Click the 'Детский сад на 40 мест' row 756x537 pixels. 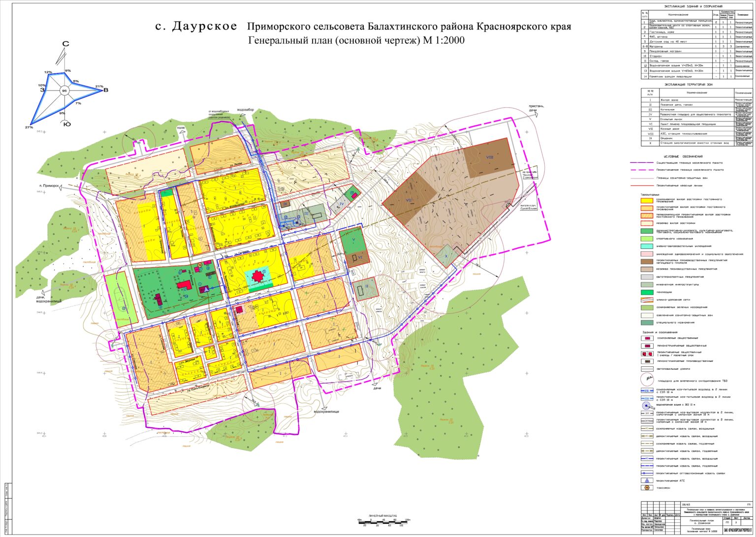[x=697, y=41]
